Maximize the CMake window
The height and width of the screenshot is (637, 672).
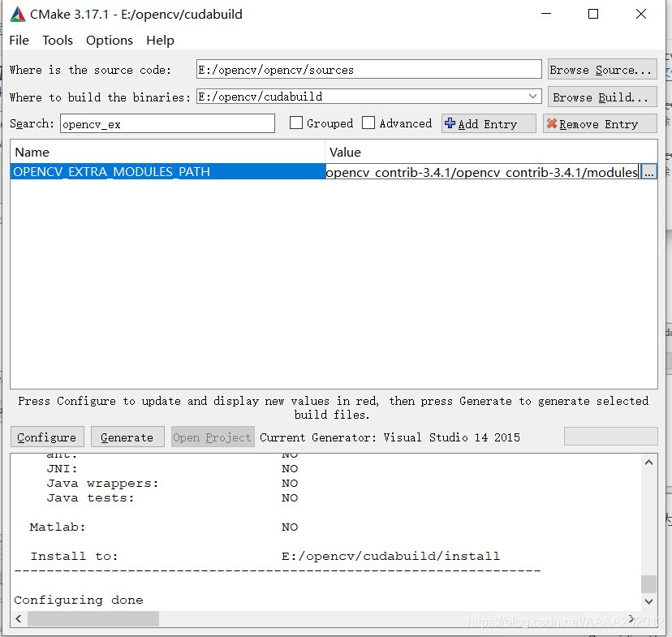(x=593, y=14)
